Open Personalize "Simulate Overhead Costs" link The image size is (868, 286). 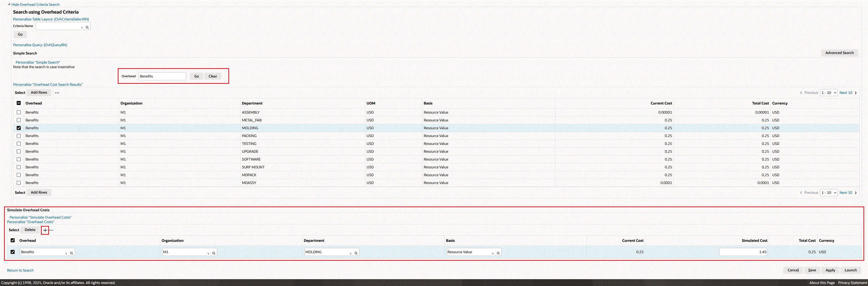point(40,217)
